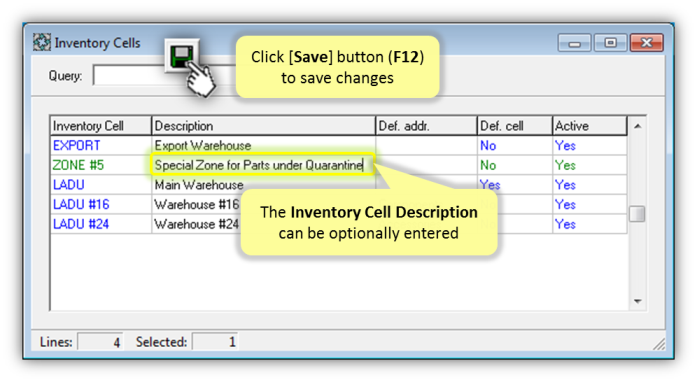Click the vertical scrollbar thumb

(x=637, y=214)
